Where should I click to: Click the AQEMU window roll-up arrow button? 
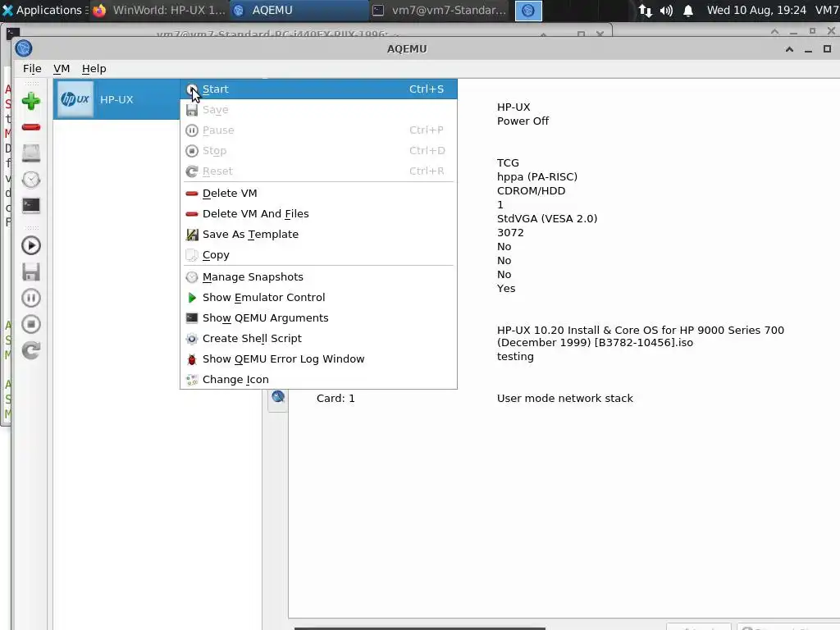[789, 49]
